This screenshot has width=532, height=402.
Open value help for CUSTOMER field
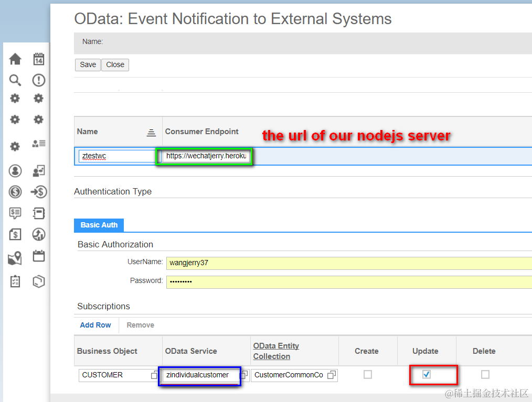coord(154,375)
